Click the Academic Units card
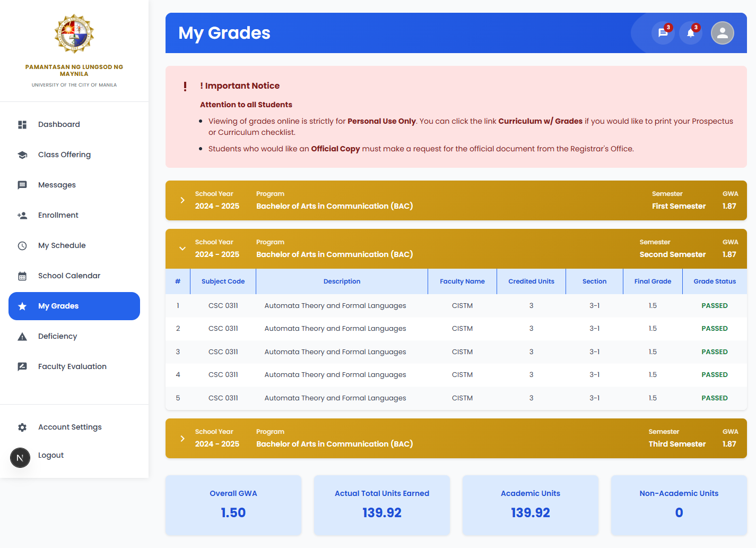Image resolution: width=756 pixels, height=548 pixels. point(531,505)
